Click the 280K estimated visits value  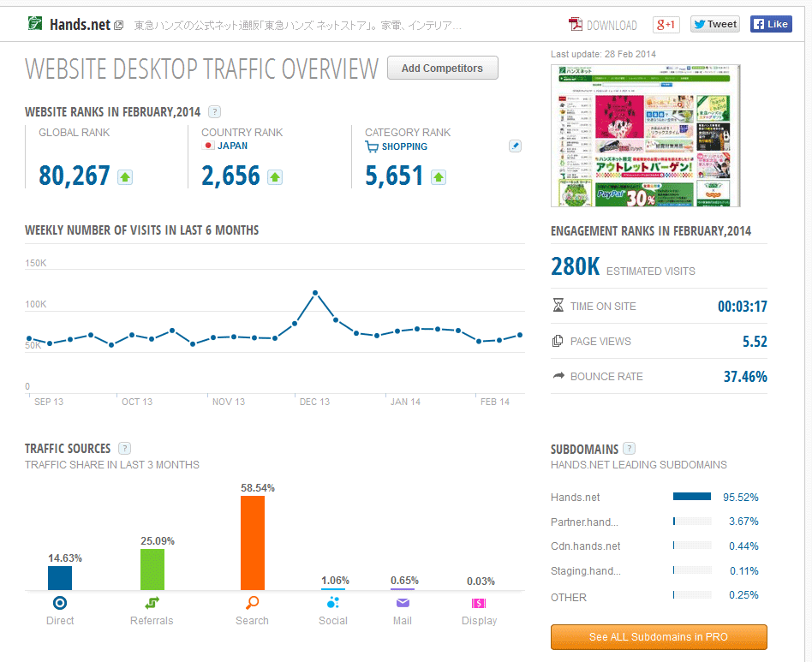click(x=575, y=266)
